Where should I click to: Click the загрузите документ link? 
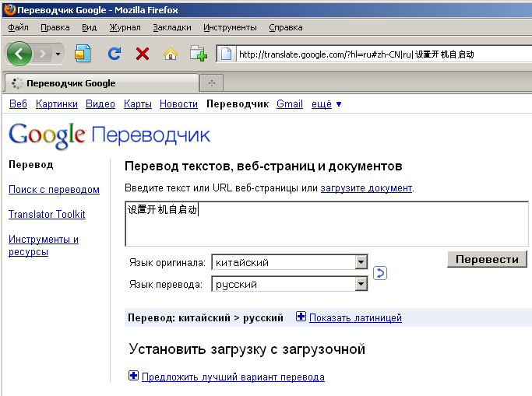click(366, 187)
